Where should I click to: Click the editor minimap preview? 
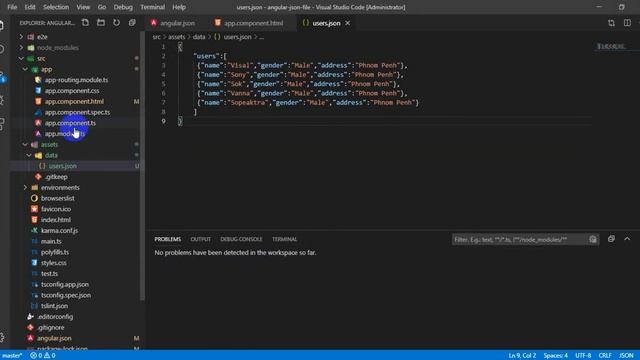pos(611,47)
